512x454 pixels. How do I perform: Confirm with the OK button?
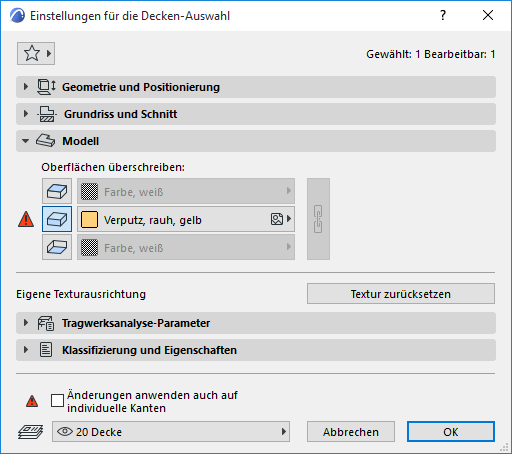click(451, 432)
